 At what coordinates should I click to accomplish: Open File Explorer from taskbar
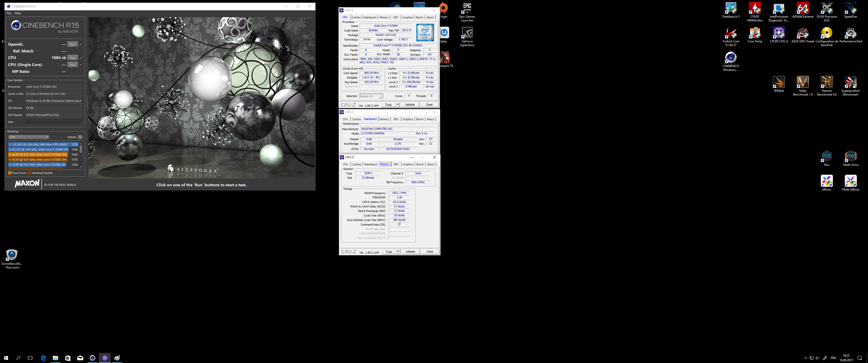pyautogui.click(x=55, y=358)
